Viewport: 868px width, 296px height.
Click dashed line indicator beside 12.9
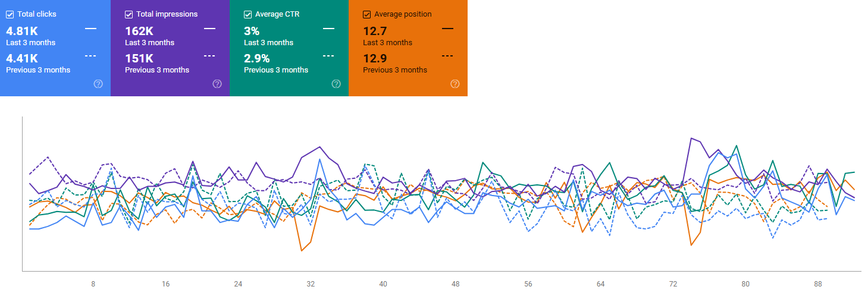(447, 56)
